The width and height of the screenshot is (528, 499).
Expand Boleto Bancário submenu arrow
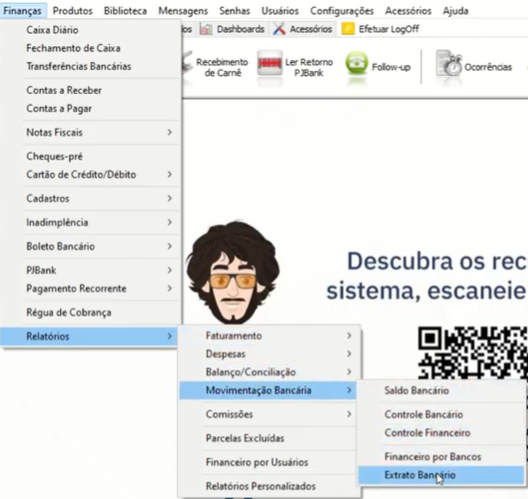[x=170, y=246]
